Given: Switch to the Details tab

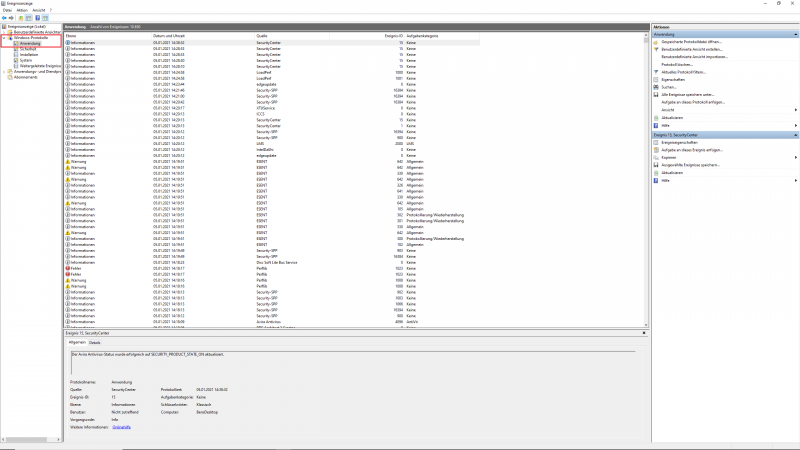Looking at the screenshot, I should (x=95, y=343).
